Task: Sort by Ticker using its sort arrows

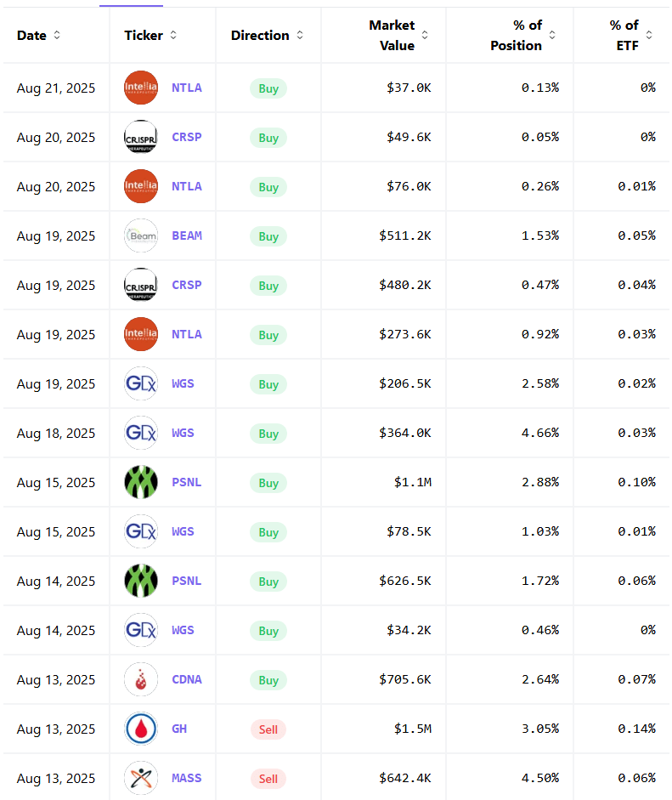Action: [x=173, y=35]
